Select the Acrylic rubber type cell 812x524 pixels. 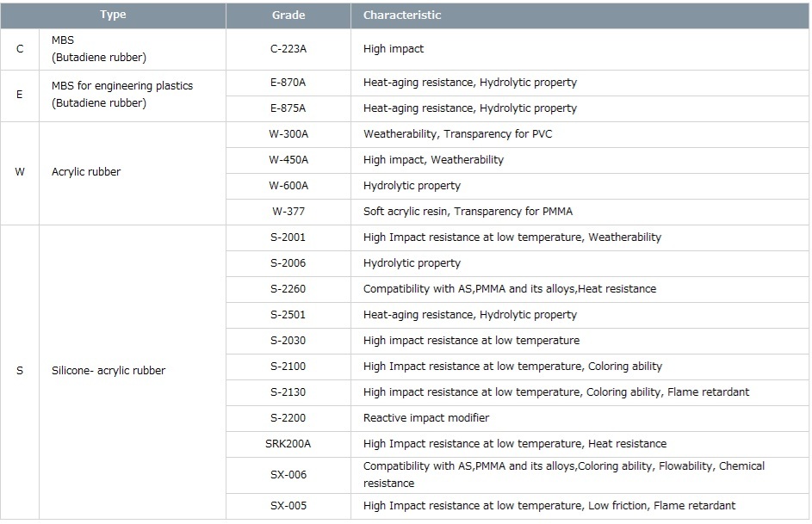click(86, 172)
